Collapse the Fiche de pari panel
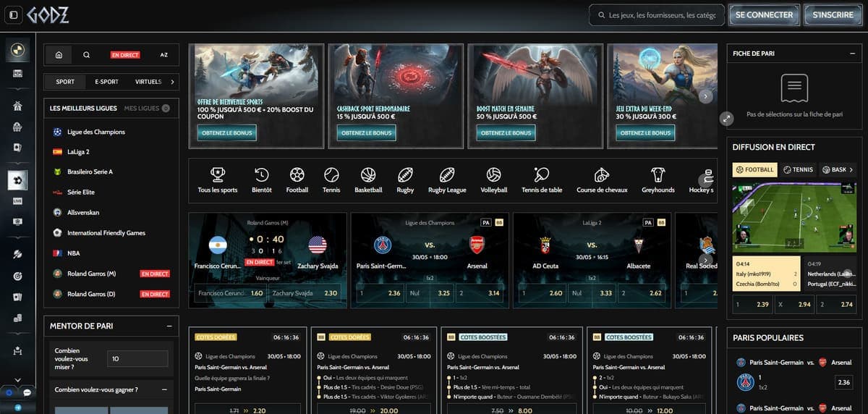 pos(853,54)
